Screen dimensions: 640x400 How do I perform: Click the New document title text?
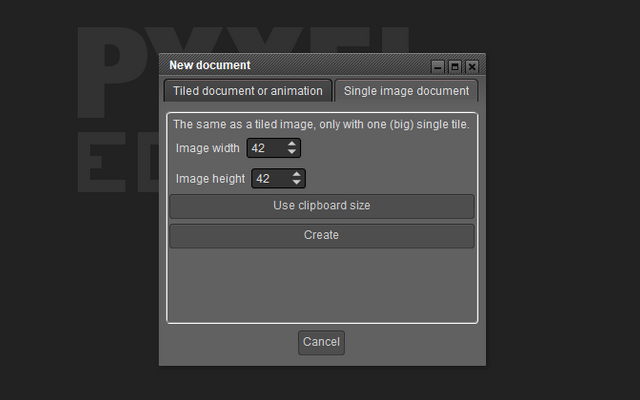click(210, 65)
